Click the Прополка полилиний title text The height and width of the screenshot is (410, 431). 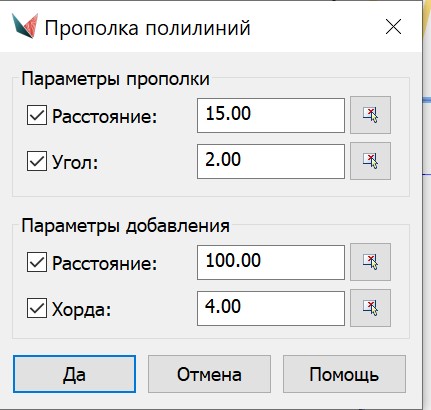click(x=147, y=28)
